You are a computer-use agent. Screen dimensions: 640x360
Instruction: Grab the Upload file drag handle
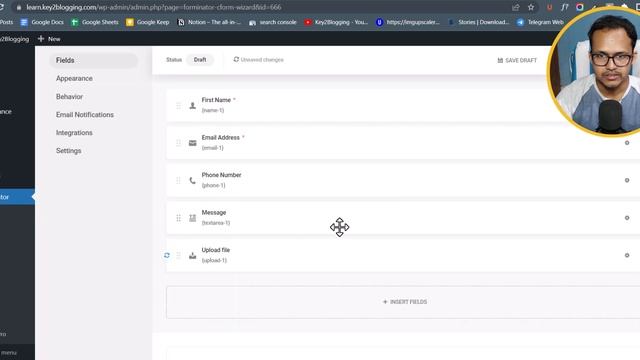tap(178, 256)
